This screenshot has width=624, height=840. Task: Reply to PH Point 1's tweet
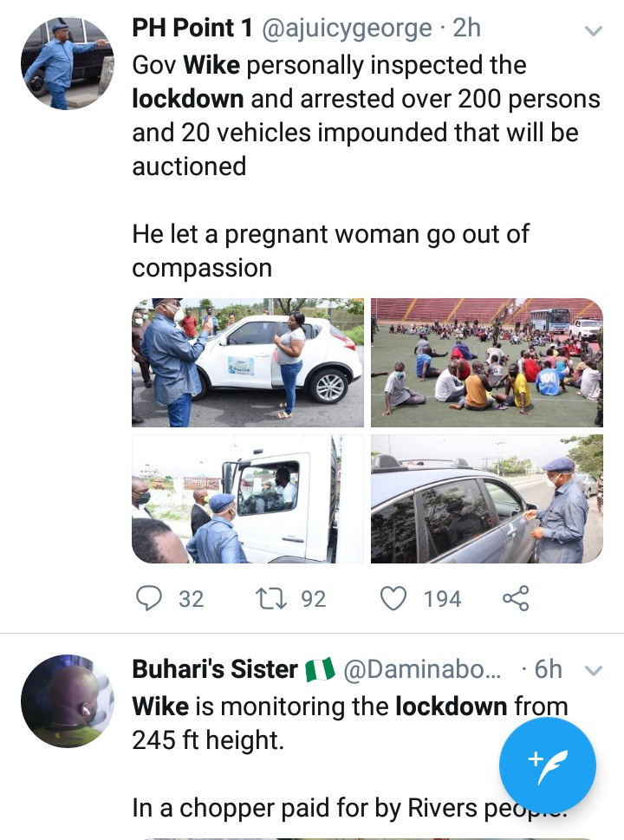(x=151, y=598)
